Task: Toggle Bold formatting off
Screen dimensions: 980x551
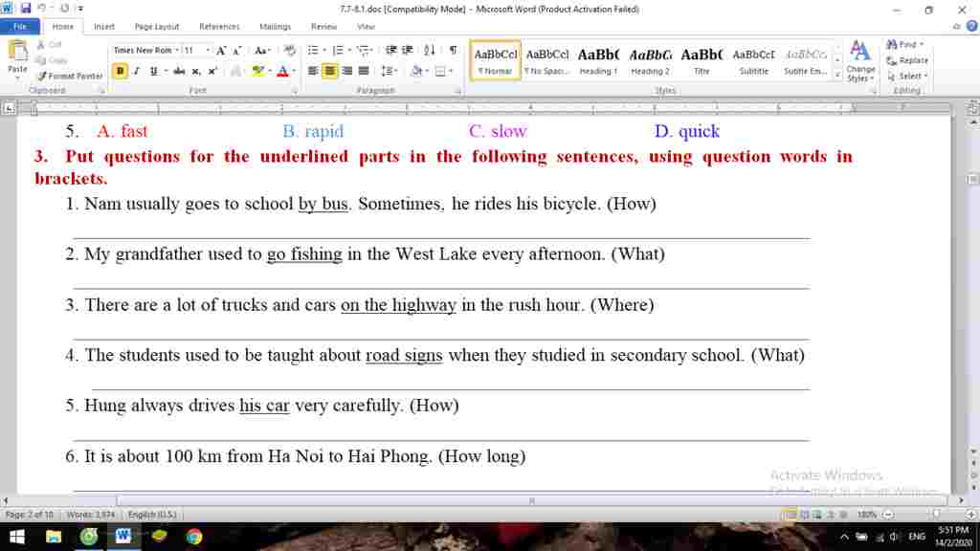Action: 120,71
